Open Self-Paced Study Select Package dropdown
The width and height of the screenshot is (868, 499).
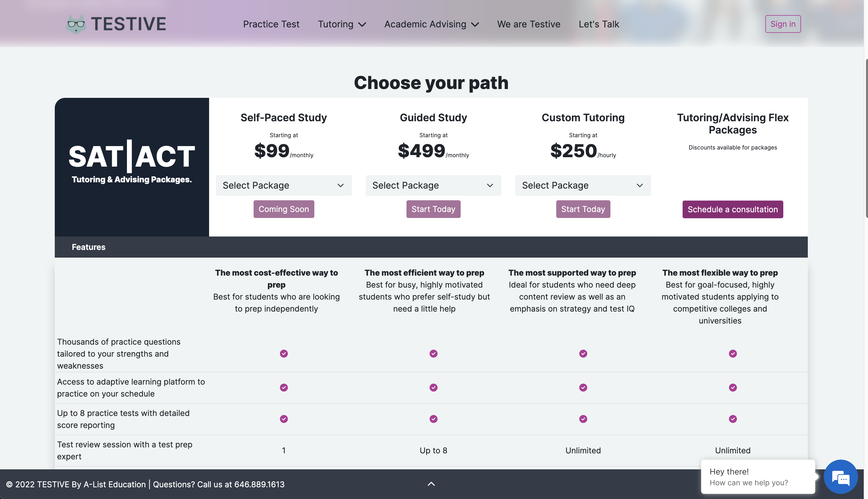[284, 185]
